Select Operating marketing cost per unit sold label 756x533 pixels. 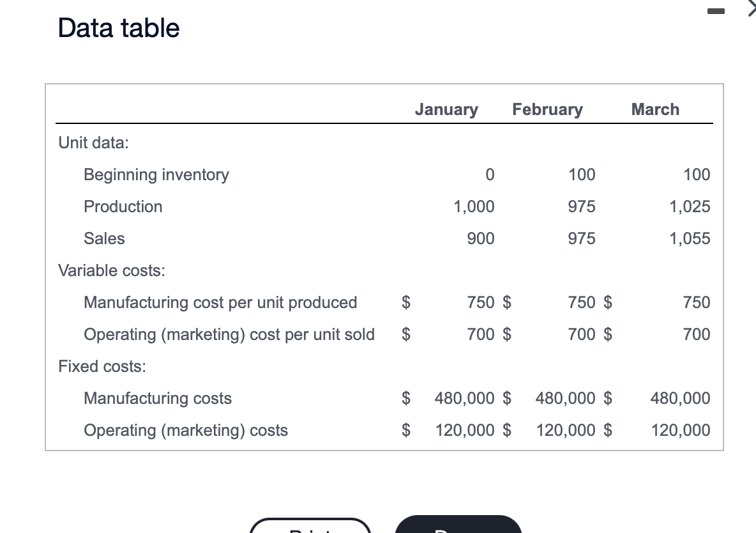point(229,334)
